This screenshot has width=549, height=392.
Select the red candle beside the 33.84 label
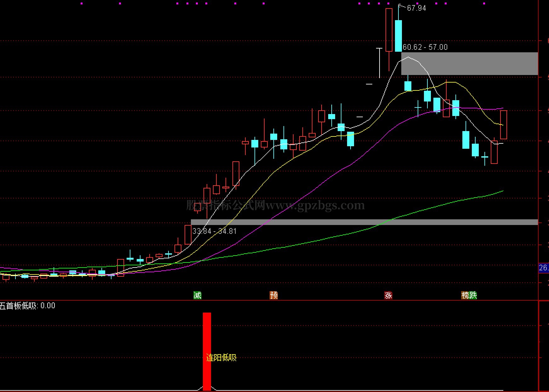(188, 235)
